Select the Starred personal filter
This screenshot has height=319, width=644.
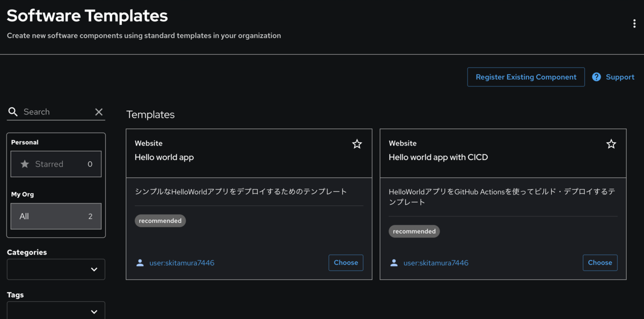[x=56, y=164]
